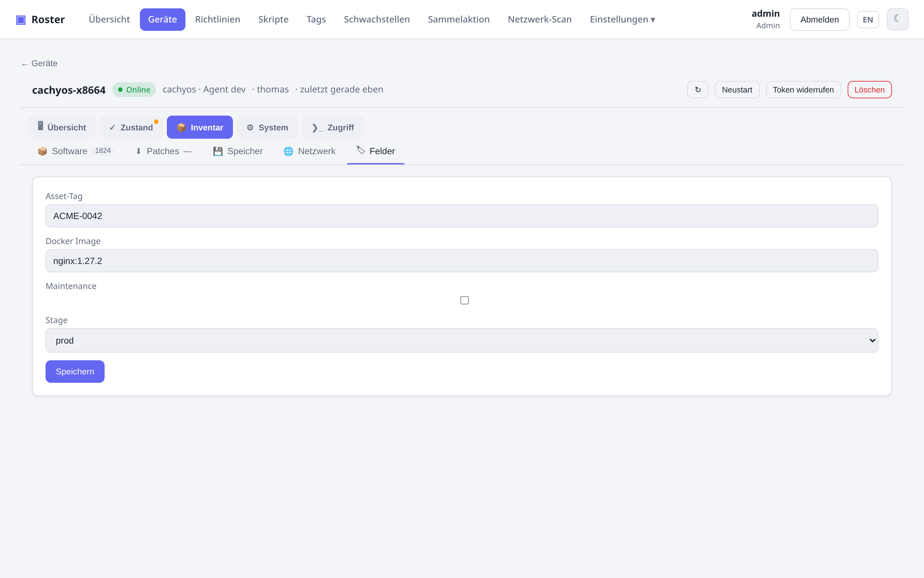Click the Roster logo icon
The height and width of the screenshot is (578, 924).
[x=21, y=20]
